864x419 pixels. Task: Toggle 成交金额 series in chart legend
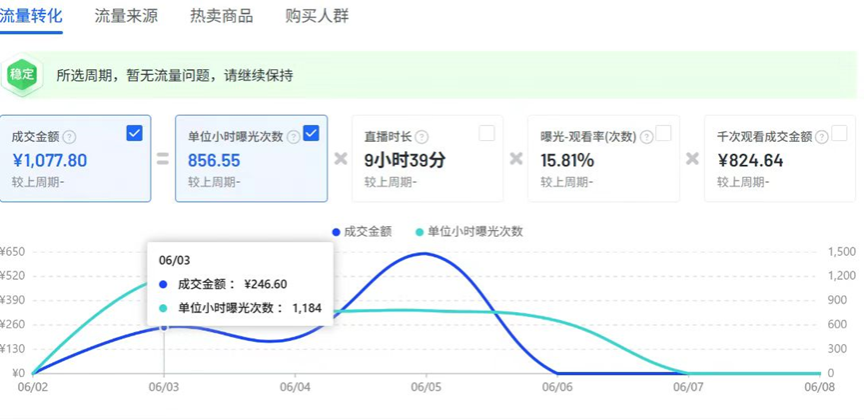[x=363, y=231]
